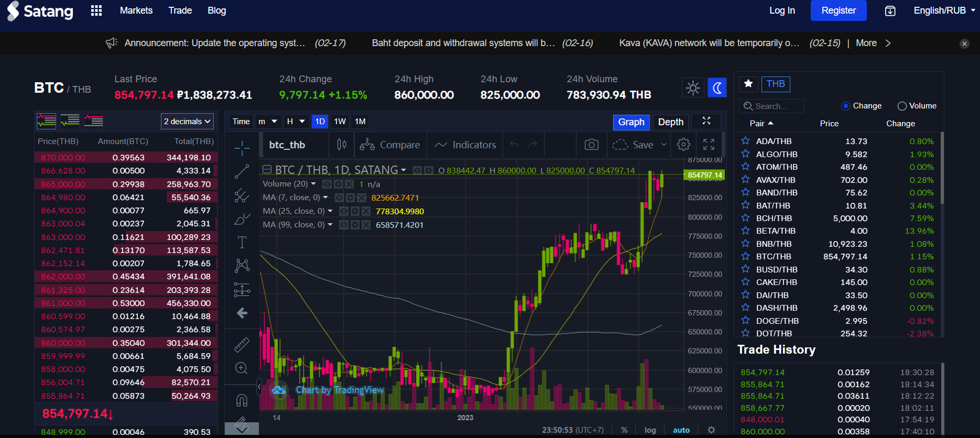The width and height of the screenshot is (980, 438).
Task: Take a chart snapshot with camera icon
Action: pos(592,145)
